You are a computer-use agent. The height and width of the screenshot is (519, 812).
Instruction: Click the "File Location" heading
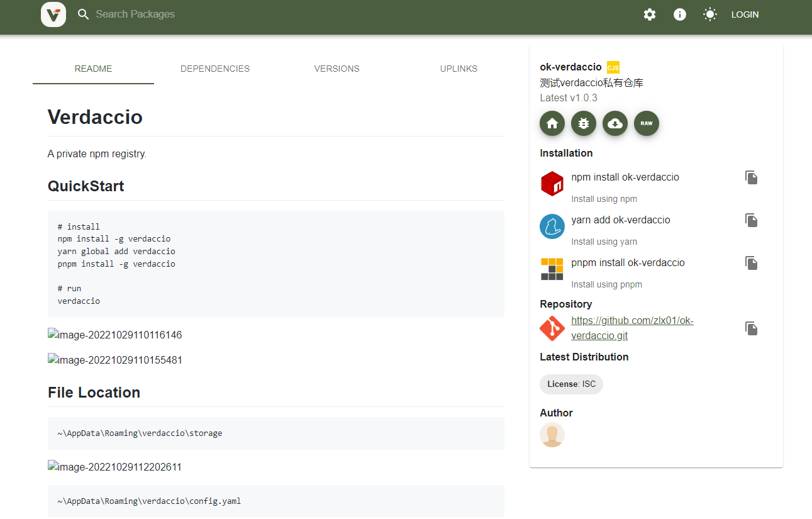tap(94, 393)
